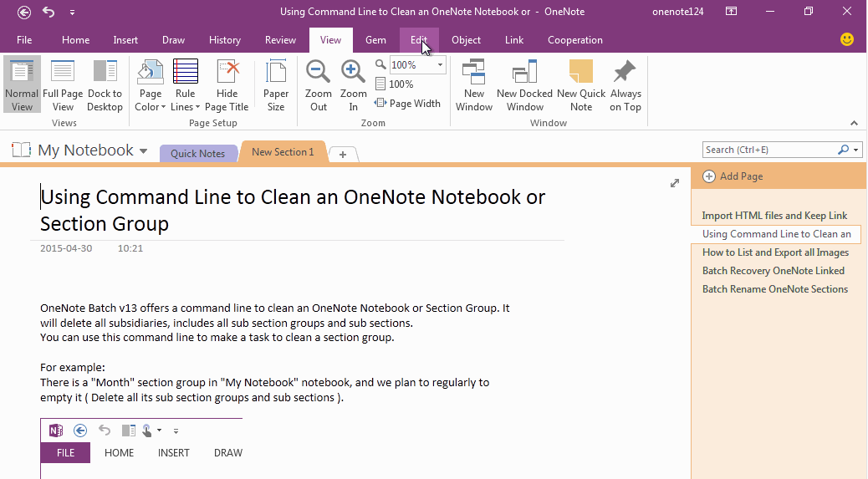Click the page title text
The height and width of the screenshot is (479, 868).
tap(293, 210)
